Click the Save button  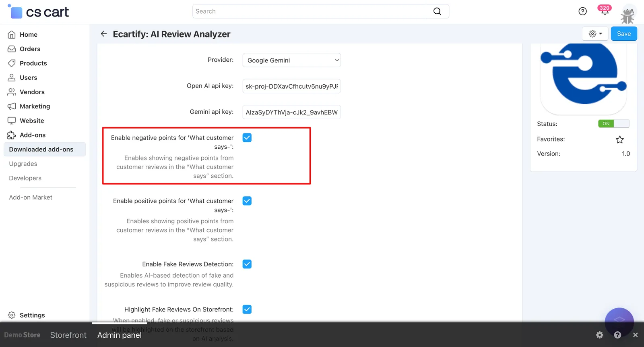[624, 34]
